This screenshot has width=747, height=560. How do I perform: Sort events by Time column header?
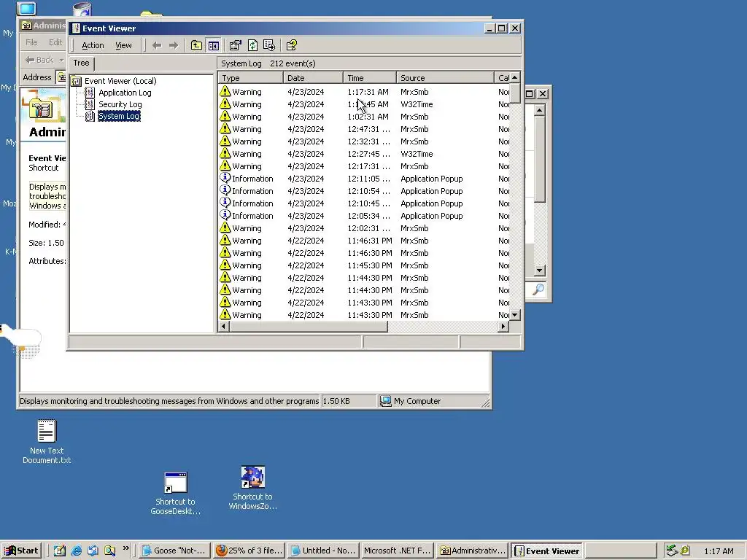point(370,77)
